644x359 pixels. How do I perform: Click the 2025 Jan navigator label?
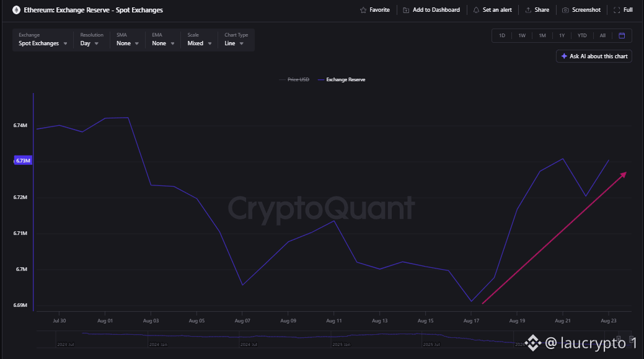tap(342, 345)
